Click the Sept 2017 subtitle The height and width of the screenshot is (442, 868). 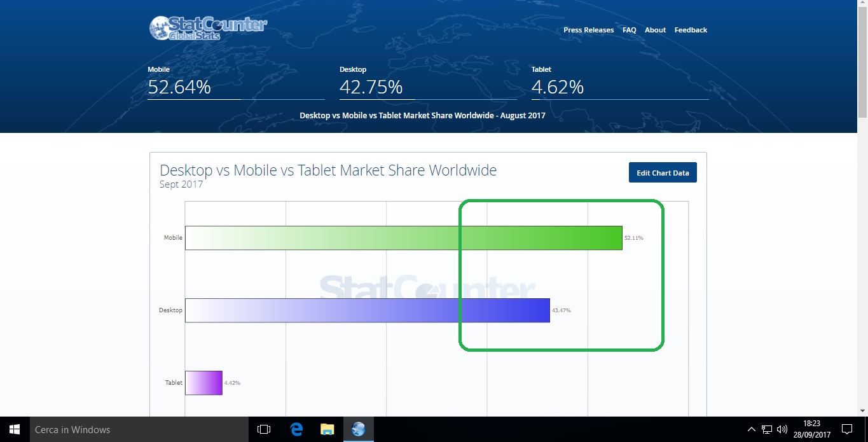181,184
